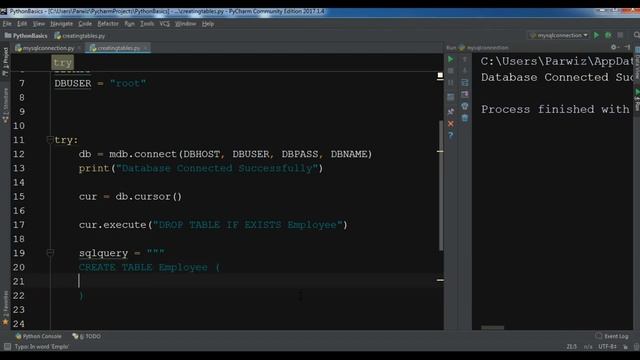The width and height of the screenshot is (640, 360).
Task: Hide Run panel with arrow icon
Action: pos(627,47)
